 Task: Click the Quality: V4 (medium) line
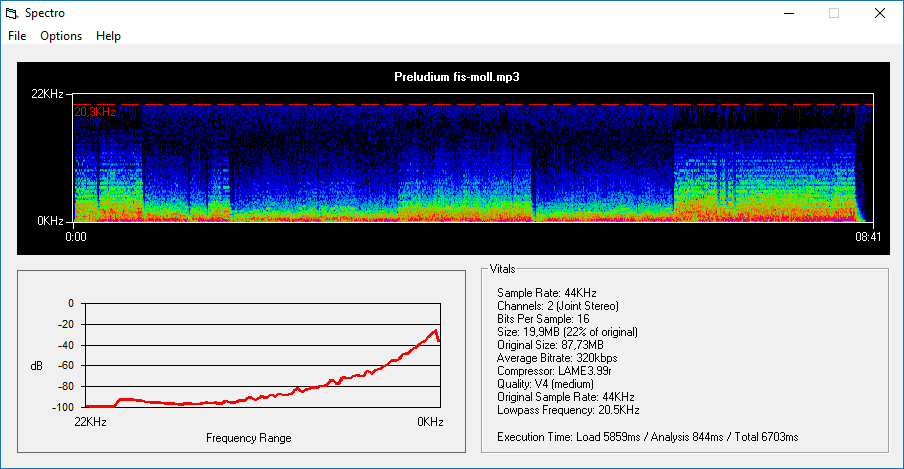545,384
